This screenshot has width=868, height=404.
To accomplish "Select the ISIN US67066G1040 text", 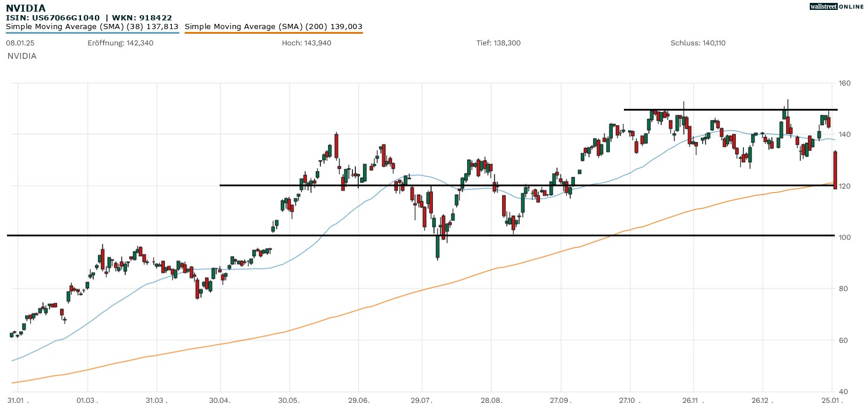I will click(52, 17).
